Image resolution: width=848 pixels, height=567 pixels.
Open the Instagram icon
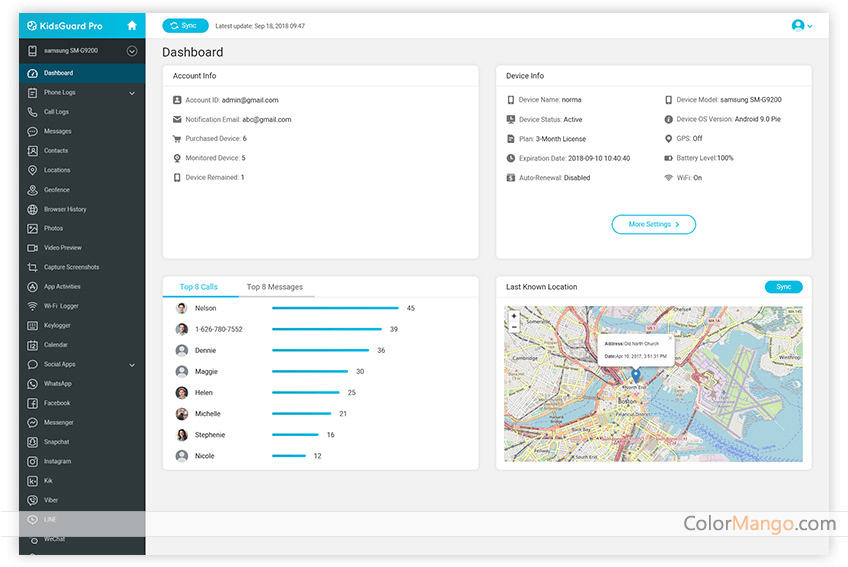coord(32,461)
